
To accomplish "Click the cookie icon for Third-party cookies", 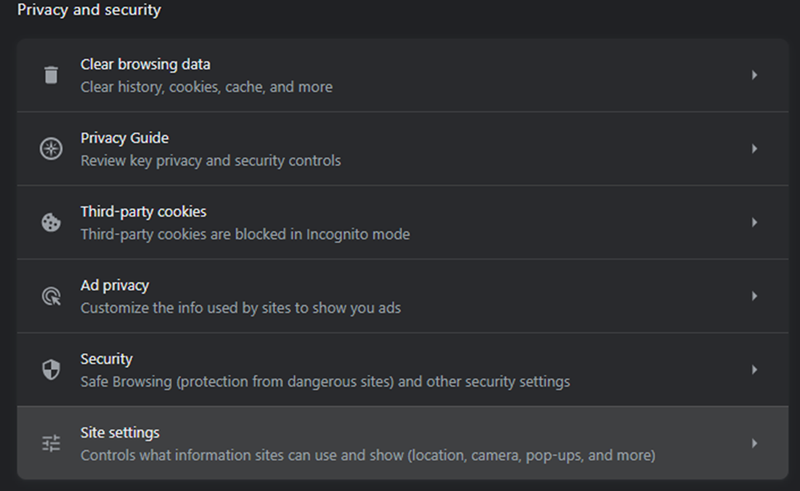I will point(51,223).
